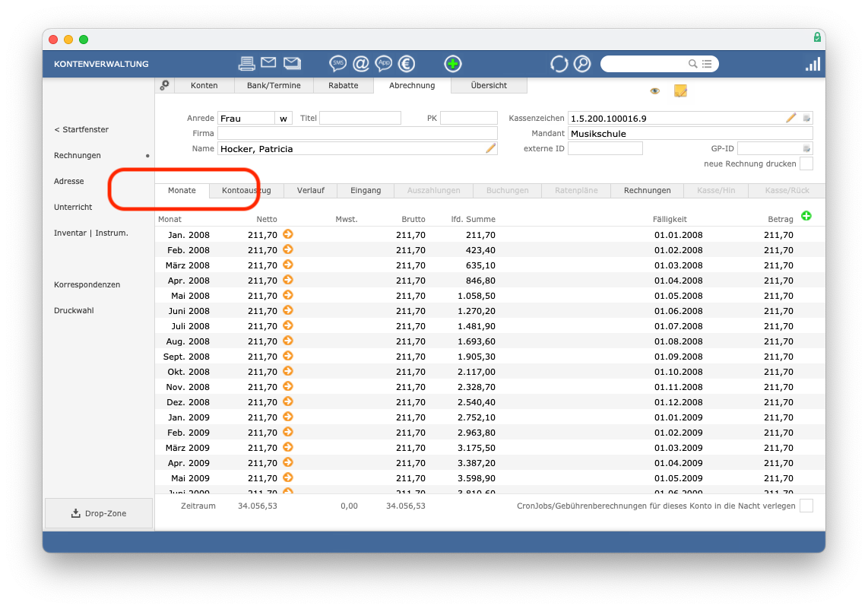Click the Zeitraum total 34.056,53 under Netto
The width and height of the screenshot is (868, 609).
click(258, 506)
